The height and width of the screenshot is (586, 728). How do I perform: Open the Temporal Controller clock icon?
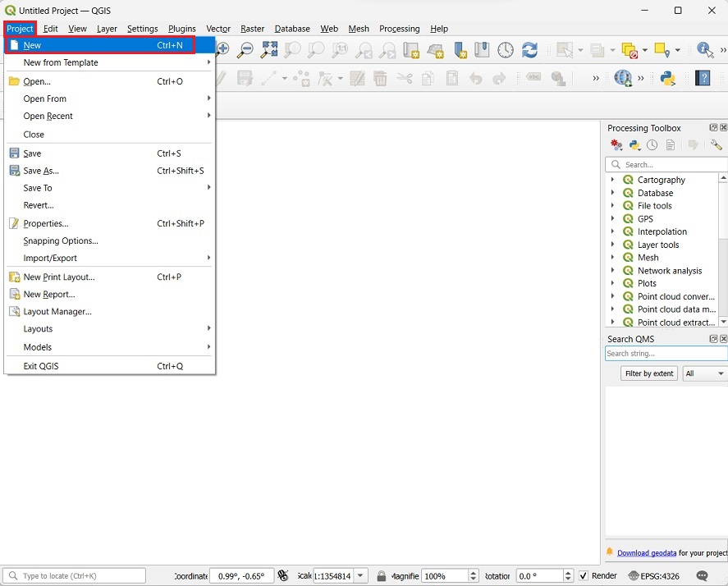(506, 51)
